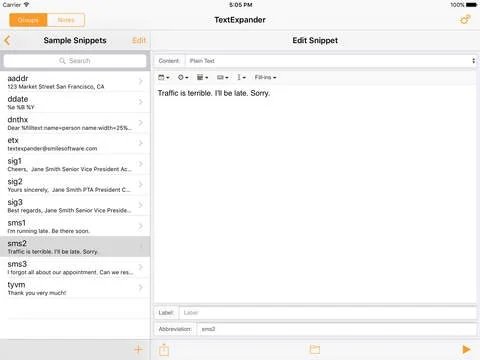Select the sig2 snippet
The width and height of the screenshot is (480, 360).
click(x=75, y=185)
